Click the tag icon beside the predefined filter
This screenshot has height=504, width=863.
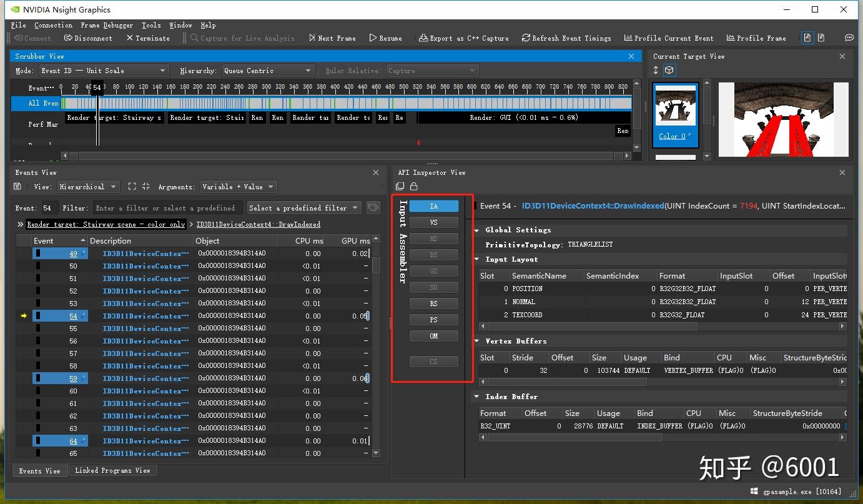373,208
